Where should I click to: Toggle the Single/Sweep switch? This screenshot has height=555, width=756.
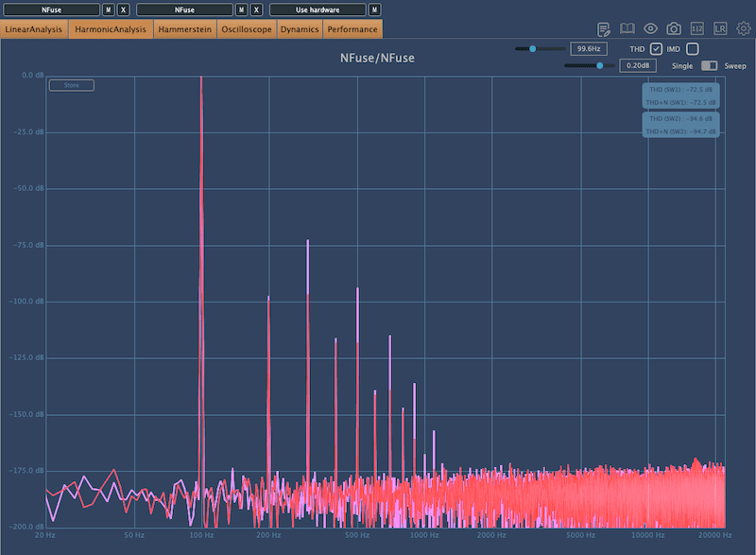tap(709, 65)
